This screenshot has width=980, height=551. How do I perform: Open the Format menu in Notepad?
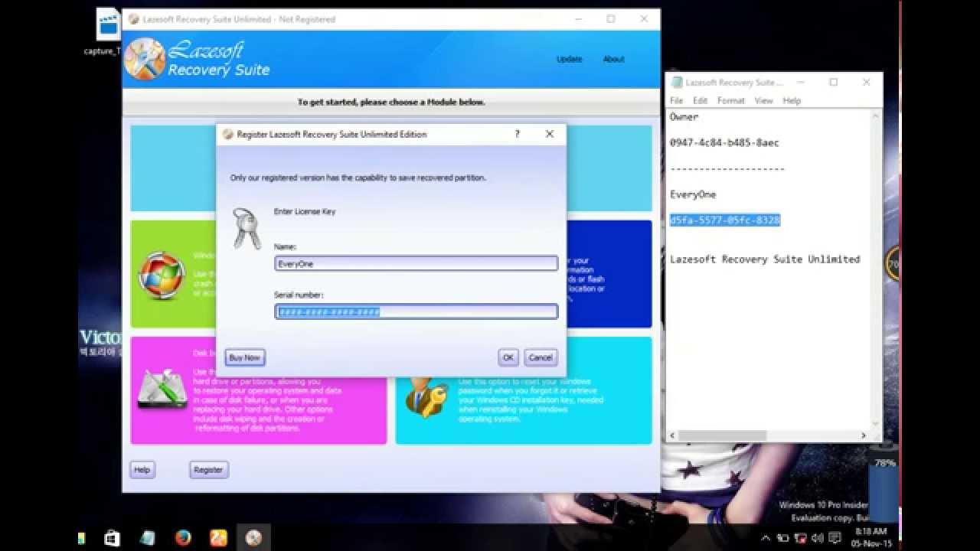(731, 100)
